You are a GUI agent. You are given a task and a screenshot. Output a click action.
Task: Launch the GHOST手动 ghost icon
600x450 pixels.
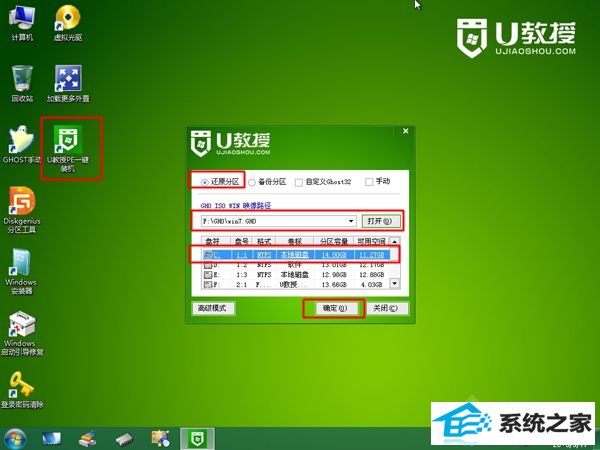point(21,145)
